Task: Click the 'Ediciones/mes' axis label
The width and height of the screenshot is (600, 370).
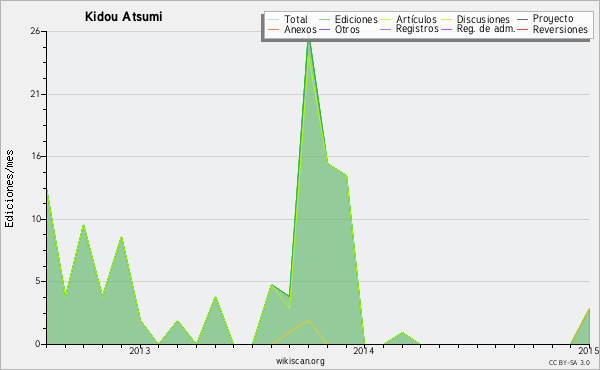Action: (9, 189)
